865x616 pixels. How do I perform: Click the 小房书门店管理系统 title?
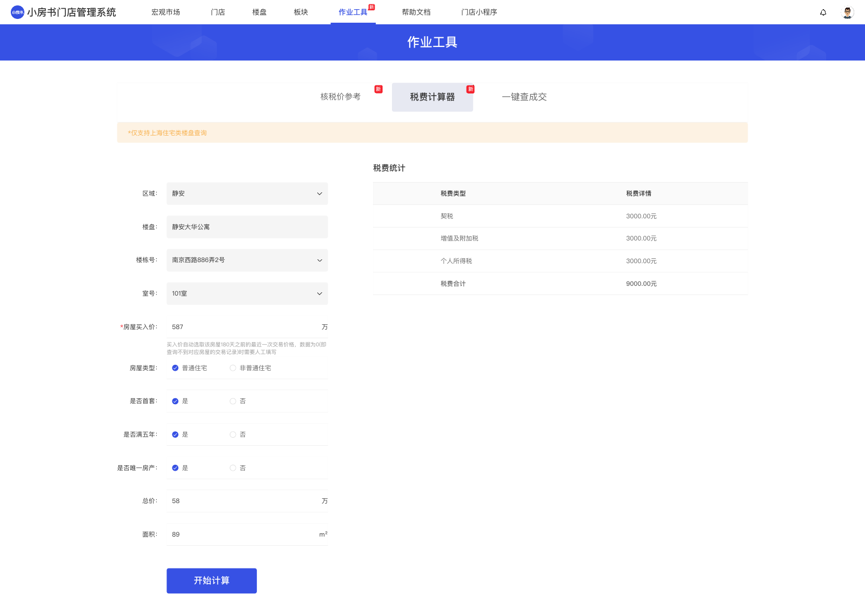tap(71, 12)
